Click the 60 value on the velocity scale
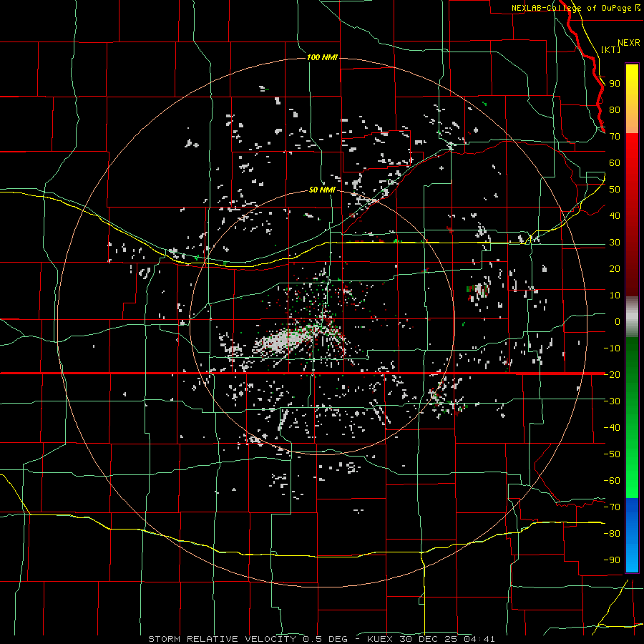 pyautogui.click(x=615, y=162)
